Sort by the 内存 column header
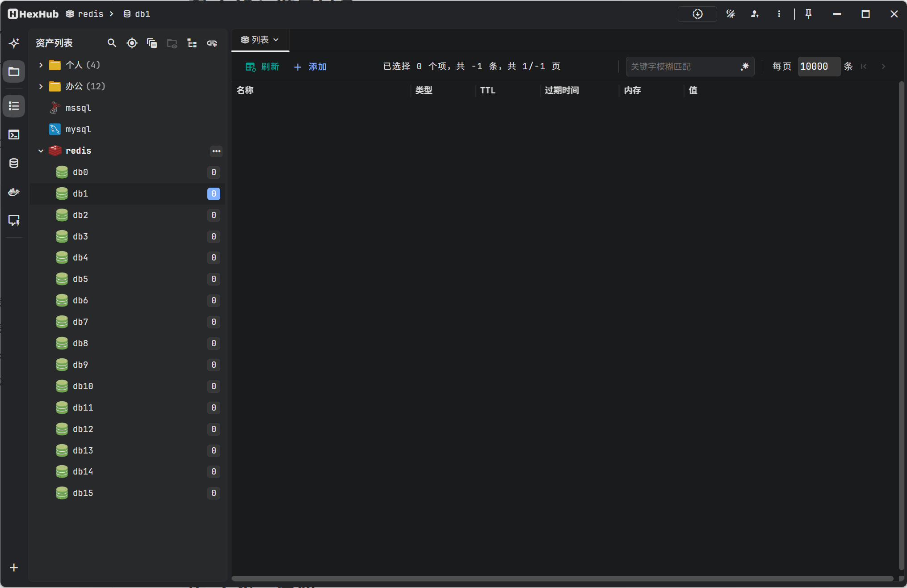907x588 pixels. click(x=632, y=90)
